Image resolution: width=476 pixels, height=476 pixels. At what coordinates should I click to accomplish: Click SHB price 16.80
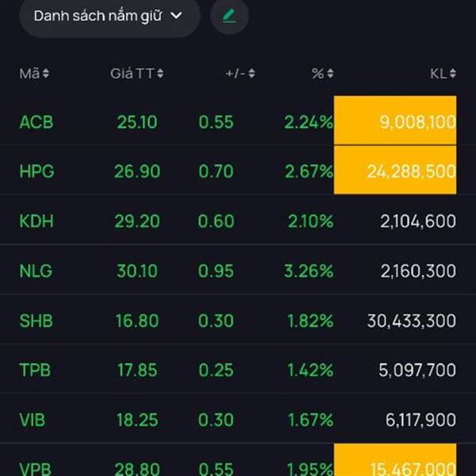(x=136, y=321)
